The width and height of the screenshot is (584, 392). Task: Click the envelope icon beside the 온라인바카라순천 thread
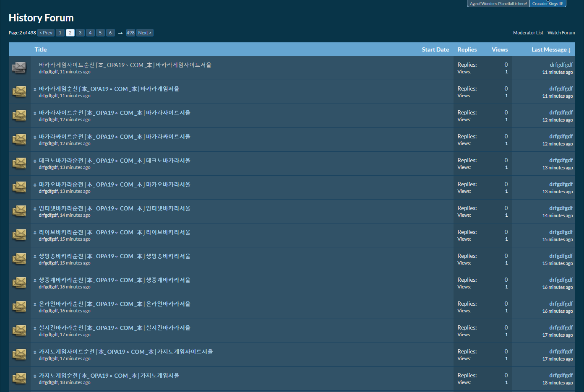tap(19, 306)
